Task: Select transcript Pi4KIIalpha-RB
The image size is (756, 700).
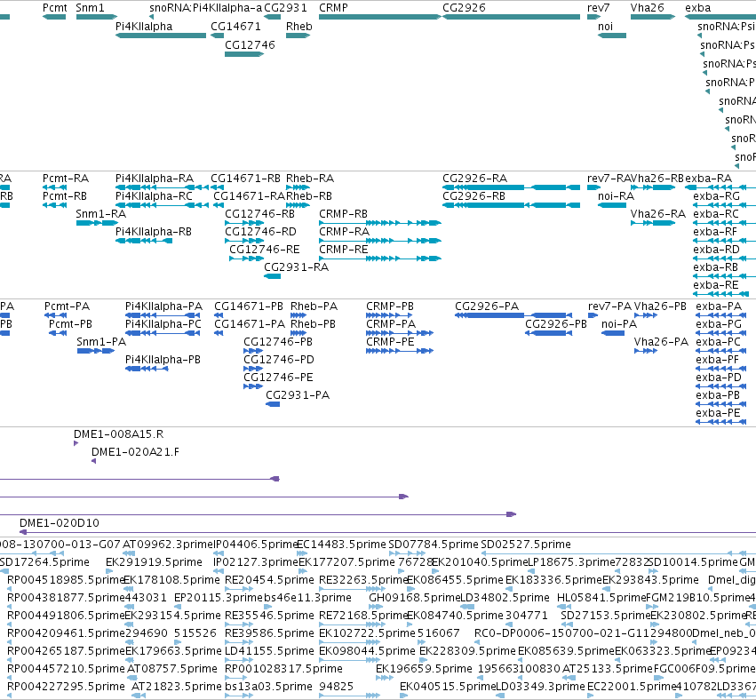Action: [144, 241]
